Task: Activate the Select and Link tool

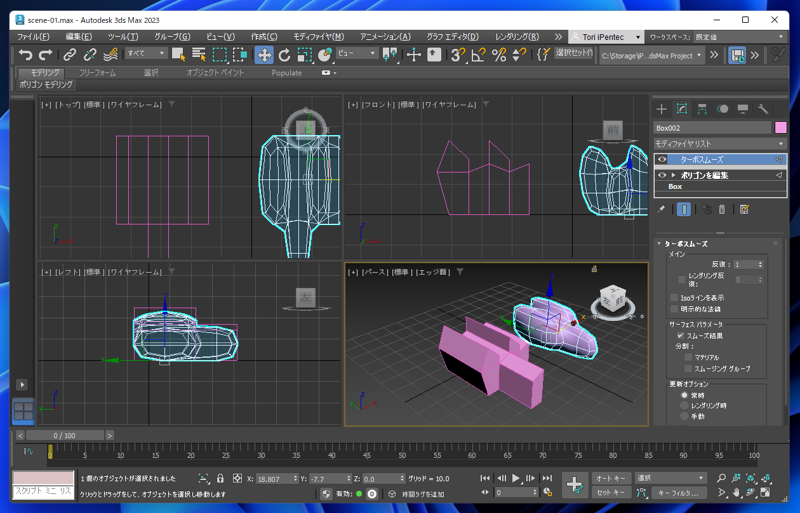Action: pos(70,55)
